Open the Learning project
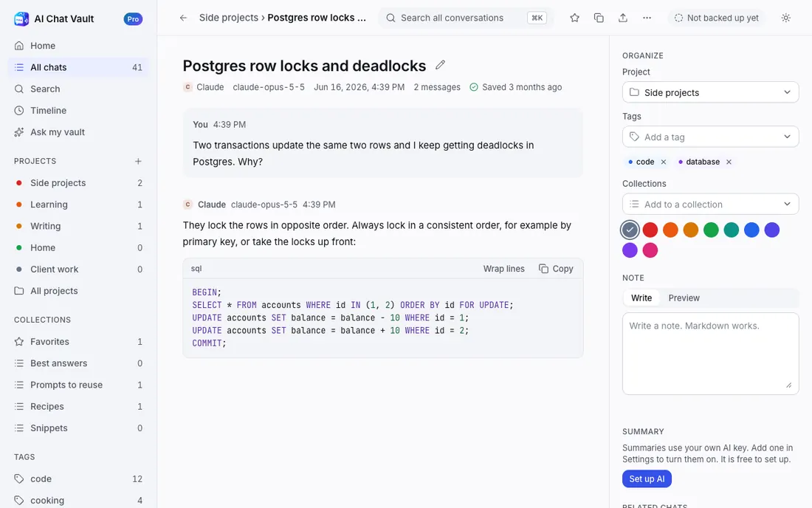812x508 pixels. (78, 205)
